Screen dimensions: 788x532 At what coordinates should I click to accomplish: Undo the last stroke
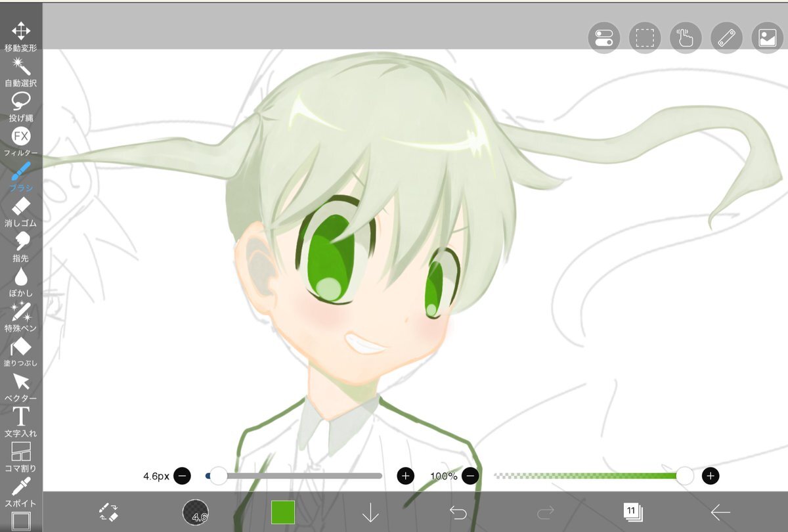pos(458,512)
